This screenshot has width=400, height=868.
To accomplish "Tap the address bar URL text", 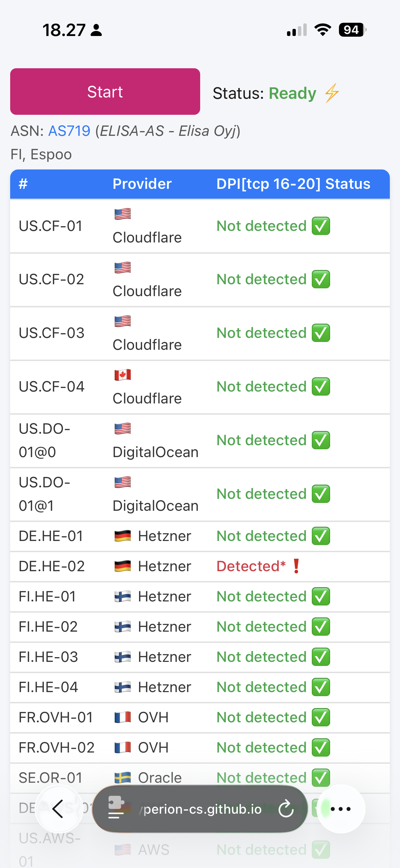I will [203, 809].
